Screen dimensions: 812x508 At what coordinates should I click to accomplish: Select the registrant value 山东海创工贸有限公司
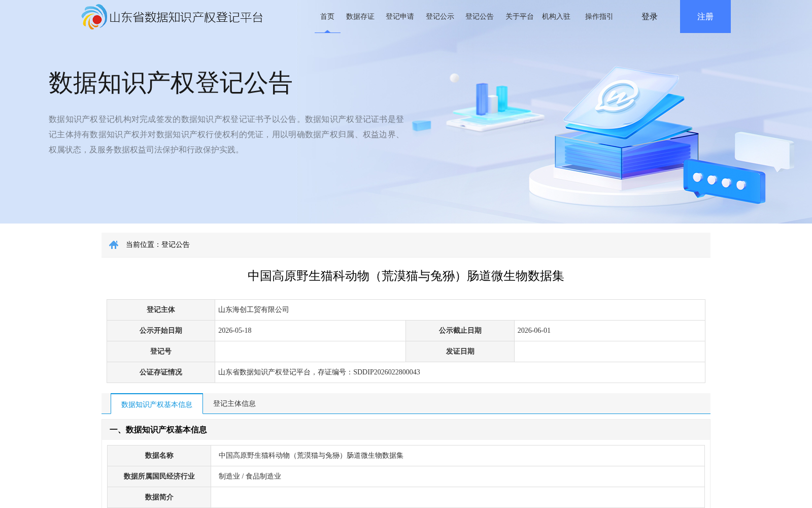254,310
